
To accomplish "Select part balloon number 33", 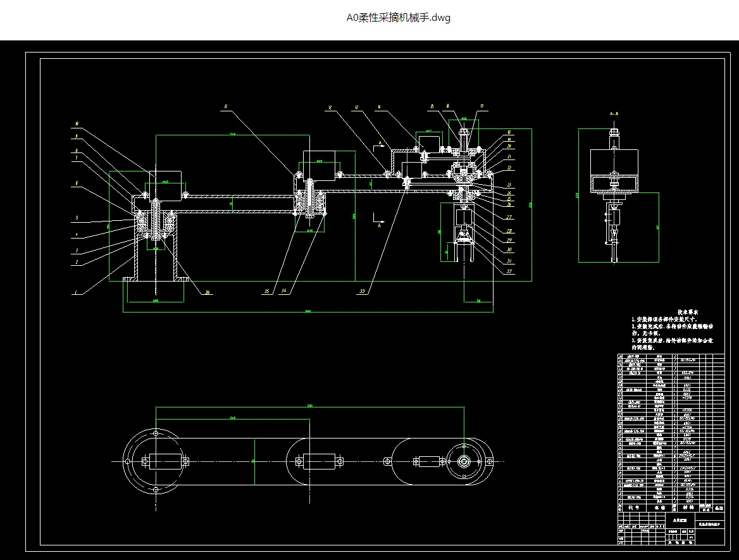I will point(362,291).
